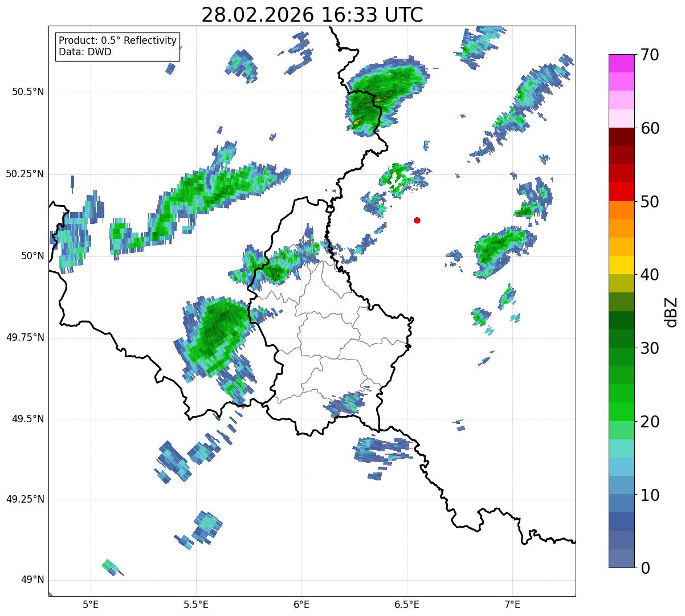Click the Product 0.5° Reflectivity info box
This screenshot has width=685, height=616.
tap(117, 46)
